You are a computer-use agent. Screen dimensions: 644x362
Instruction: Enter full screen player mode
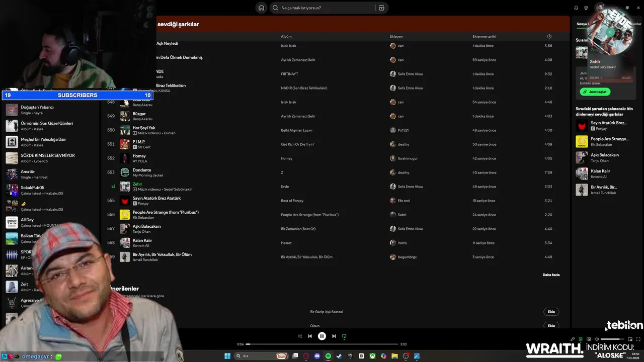click(638, 339)
